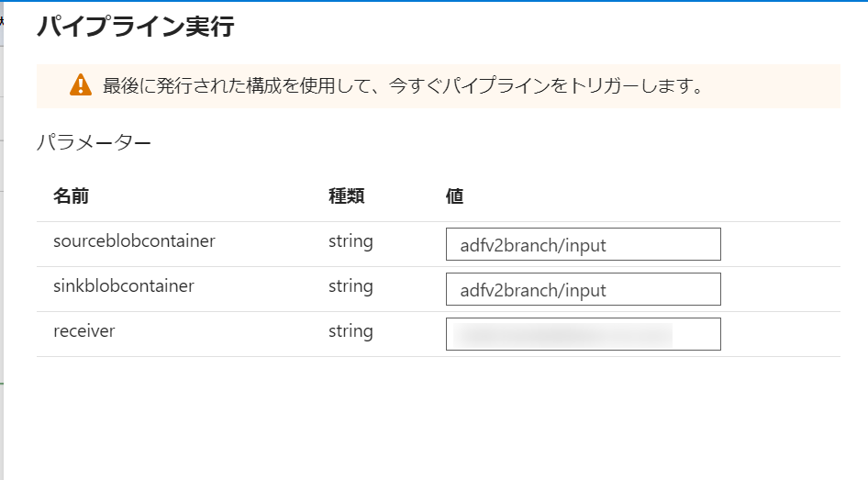Click the '値' column header
Image resolution: width=868 pixels, height=480 pixels.
click(x=454, y=196)
